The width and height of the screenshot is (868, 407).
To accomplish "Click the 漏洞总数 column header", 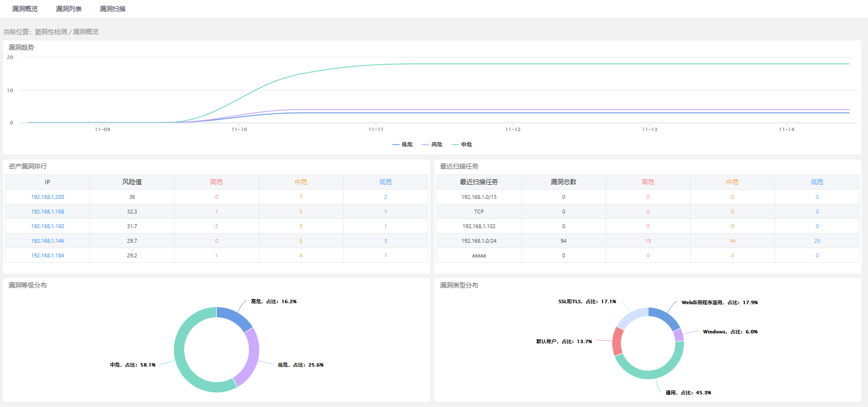I will coord(564,182).
